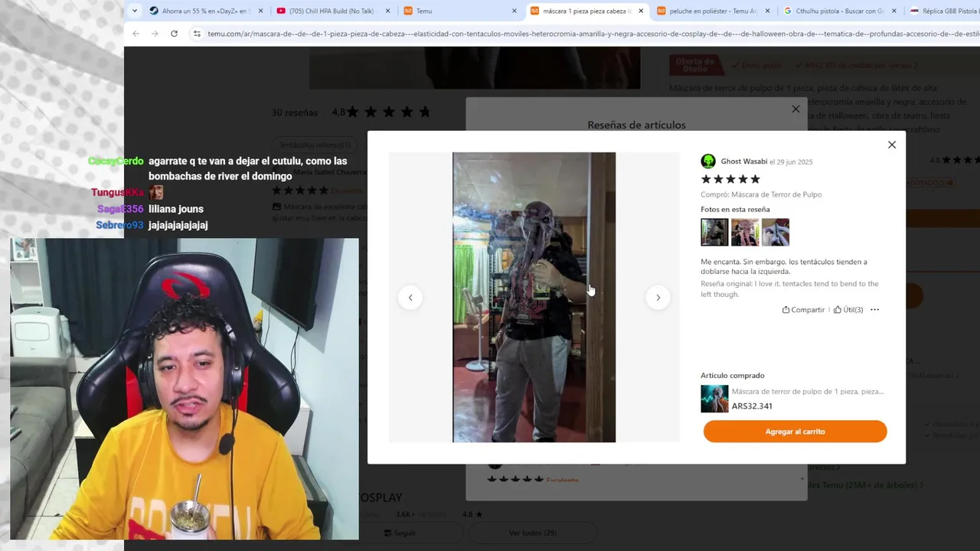Click 30 reseñas text on product page
This screenshot has height=551, width=980.
pyautogui.click(x=294, y=112)
